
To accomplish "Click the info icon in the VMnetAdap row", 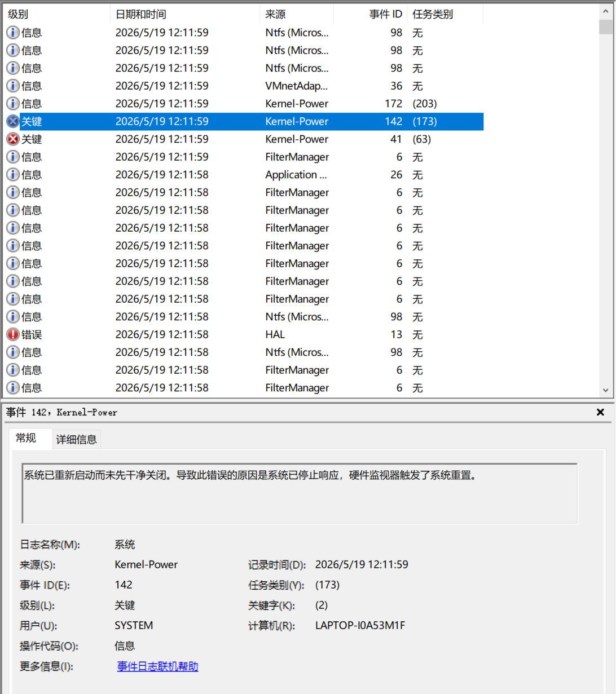I will coord(12,86).
